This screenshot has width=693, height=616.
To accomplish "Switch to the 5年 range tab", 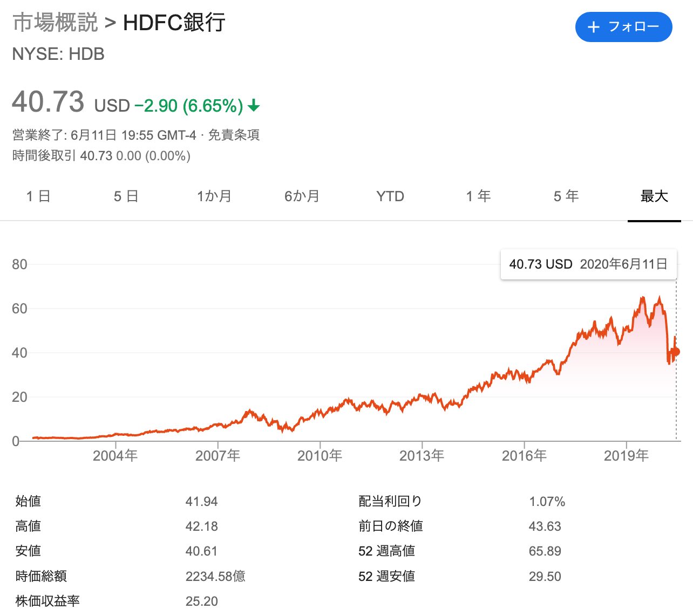I will [565, 196].
